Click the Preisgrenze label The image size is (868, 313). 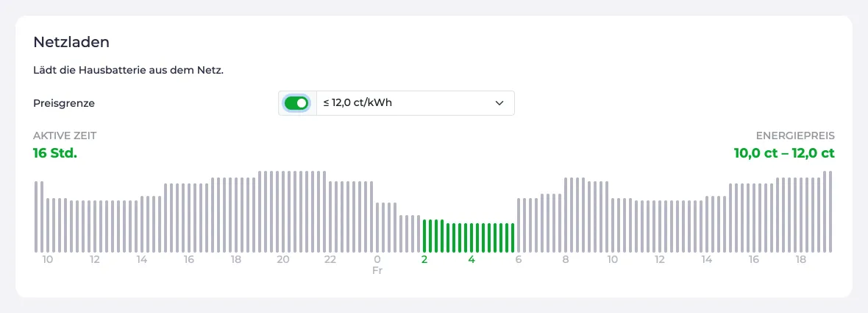[64, 104]
